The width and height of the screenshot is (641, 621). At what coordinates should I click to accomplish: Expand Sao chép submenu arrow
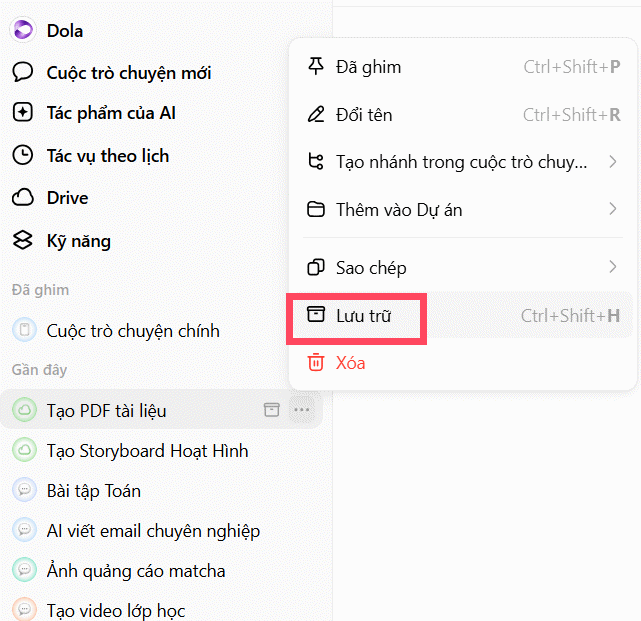[x=612, y=267]
